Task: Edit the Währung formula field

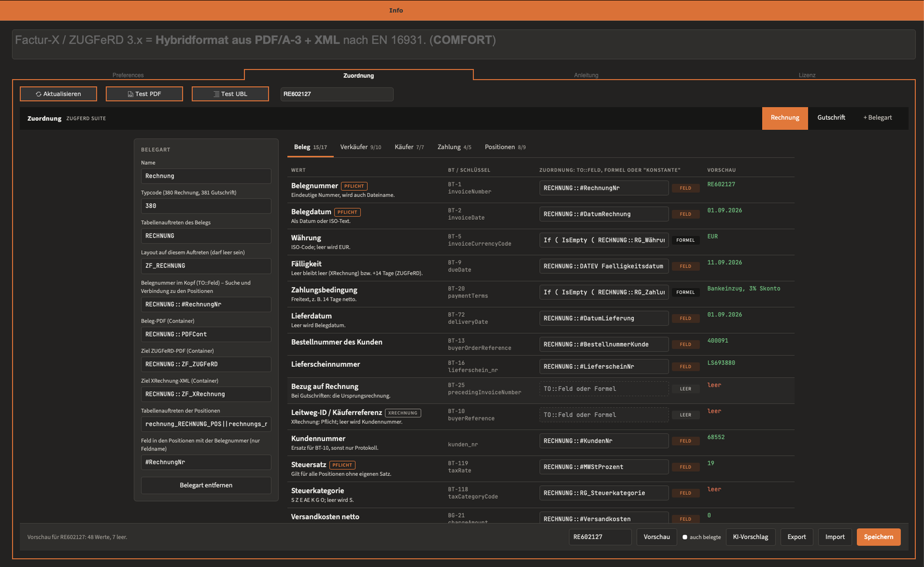Action: [x=604, y=240]
